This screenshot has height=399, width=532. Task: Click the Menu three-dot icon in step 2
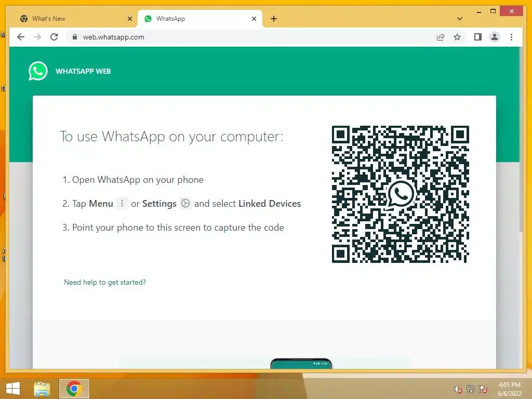click(x=122, y=203)
